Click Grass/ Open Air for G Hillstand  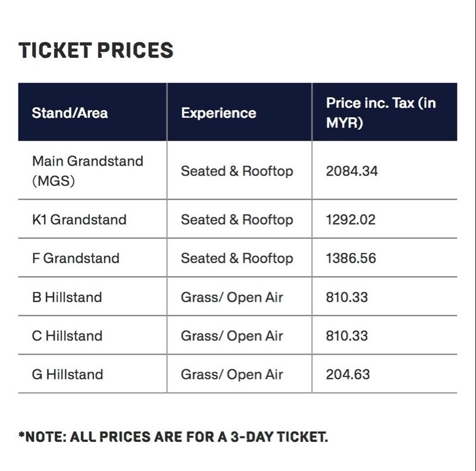click(232, 374)
